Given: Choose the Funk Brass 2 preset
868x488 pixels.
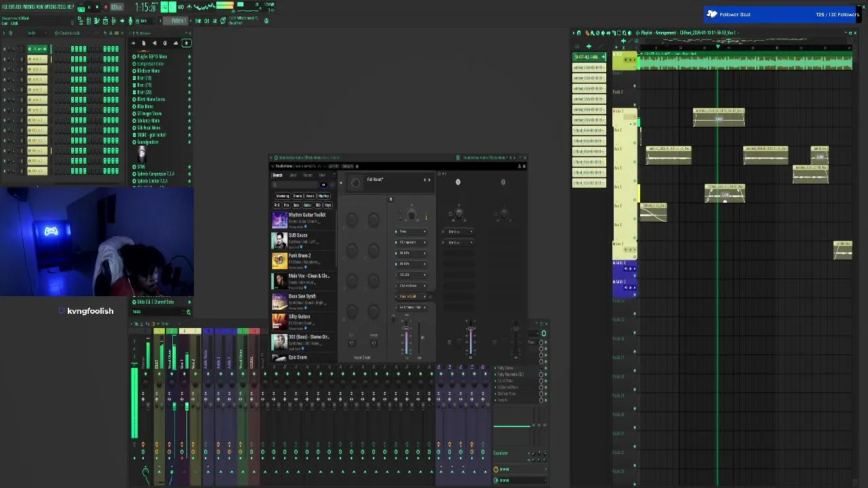Looking at the screenshot, I should click(302, 260).
